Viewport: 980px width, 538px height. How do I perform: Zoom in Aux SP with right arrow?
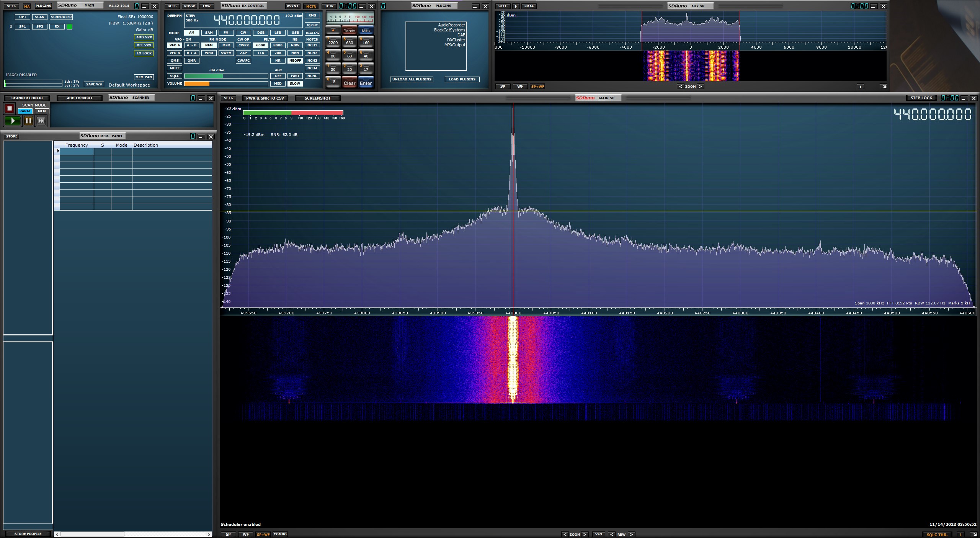tap(700, 87)
